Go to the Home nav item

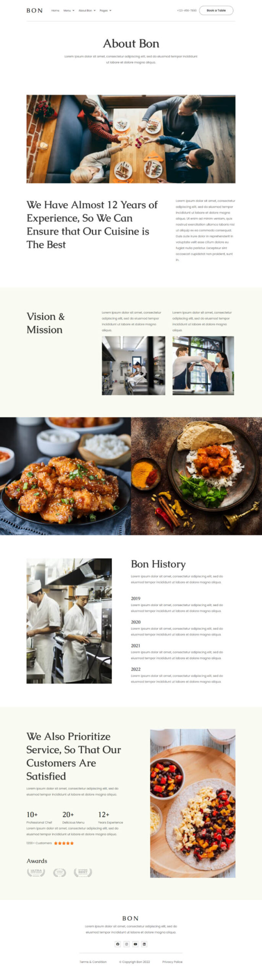tap(55, 10)
